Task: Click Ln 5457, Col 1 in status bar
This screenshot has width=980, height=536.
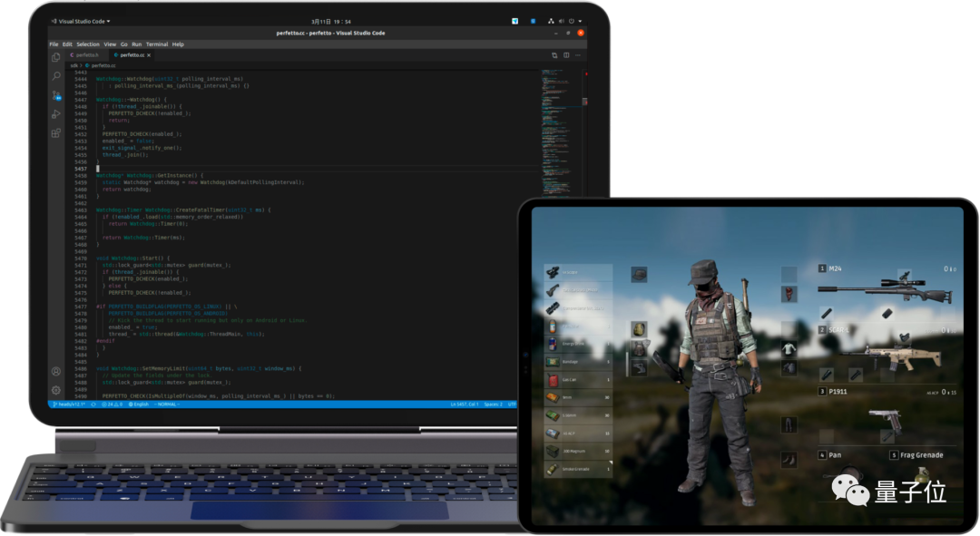Action: (x=465, y=404)
